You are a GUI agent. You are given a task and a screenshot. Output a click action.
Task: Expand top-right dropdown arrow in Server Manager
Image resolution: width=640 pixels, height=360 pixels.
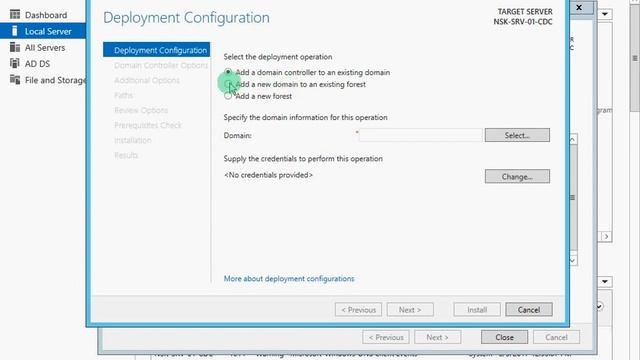coord(605,14)
